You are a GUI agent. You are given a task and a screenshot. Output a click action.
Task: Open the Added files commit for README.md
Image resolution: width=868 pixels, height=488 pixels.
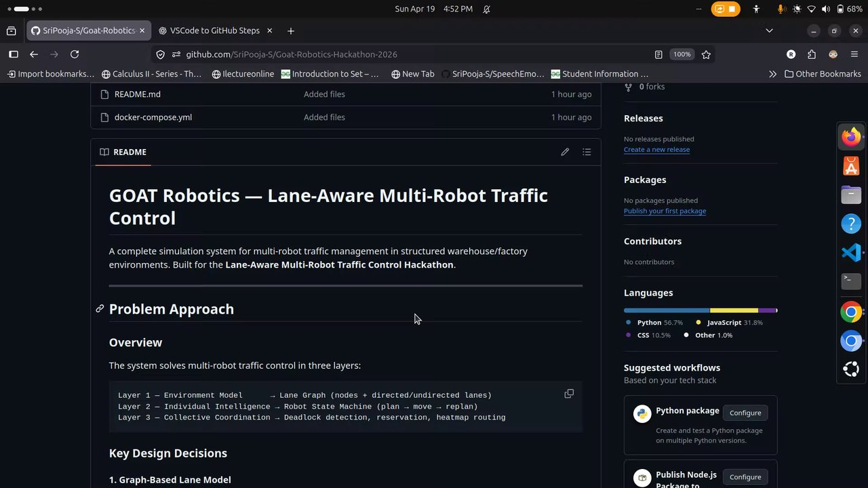pos(324,94)
